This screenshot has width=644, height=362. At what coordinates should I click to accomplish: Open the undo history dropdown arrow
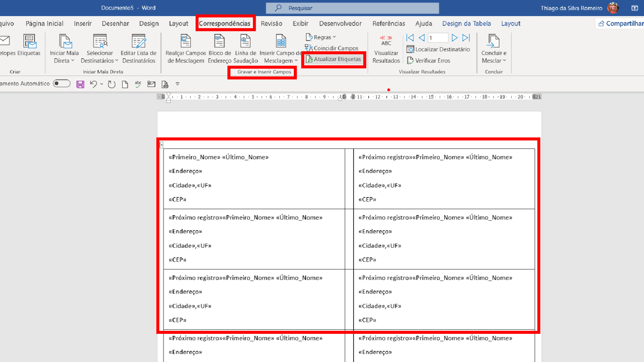(x=102, y=84)
